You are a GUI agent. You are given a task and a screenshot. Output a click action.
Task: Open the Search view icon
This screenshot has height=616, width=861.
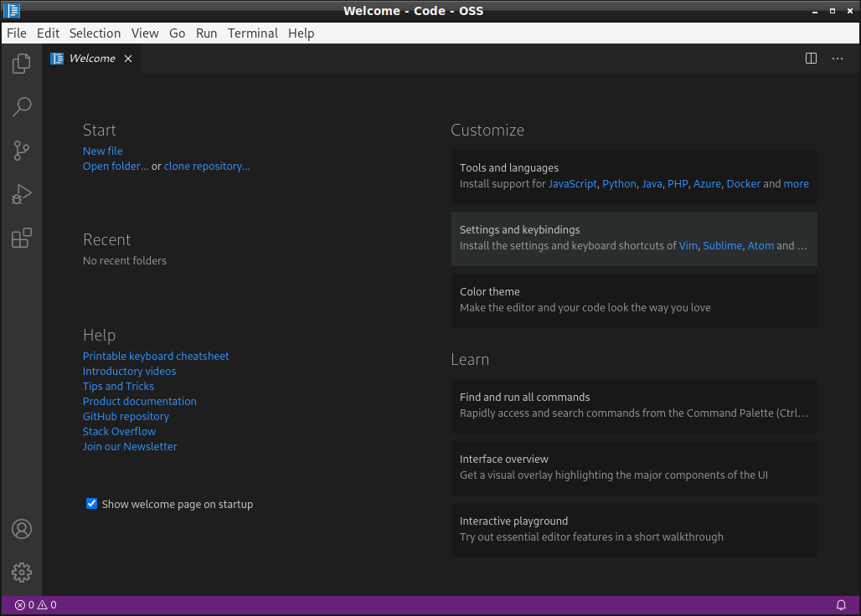click(x=22, y=107)
